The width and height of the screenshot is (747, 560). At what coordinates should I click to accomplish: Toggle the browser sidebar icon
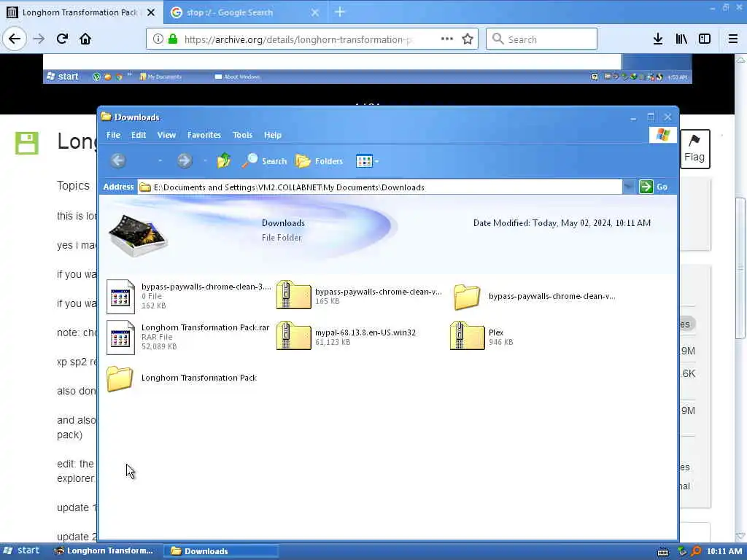tap(705, 39)
